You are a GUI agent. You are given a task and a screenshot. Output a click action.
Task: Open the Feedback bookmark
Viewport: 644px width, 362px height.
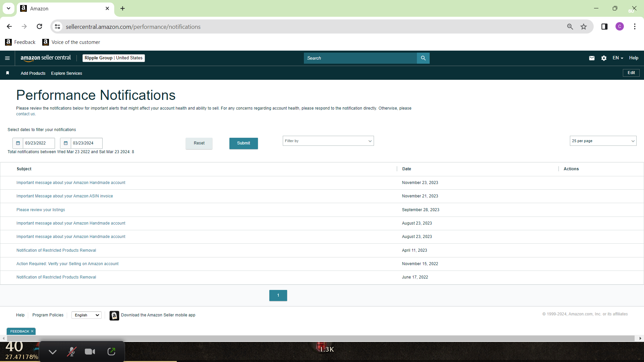pyautogui.click(x=20, y=42)
